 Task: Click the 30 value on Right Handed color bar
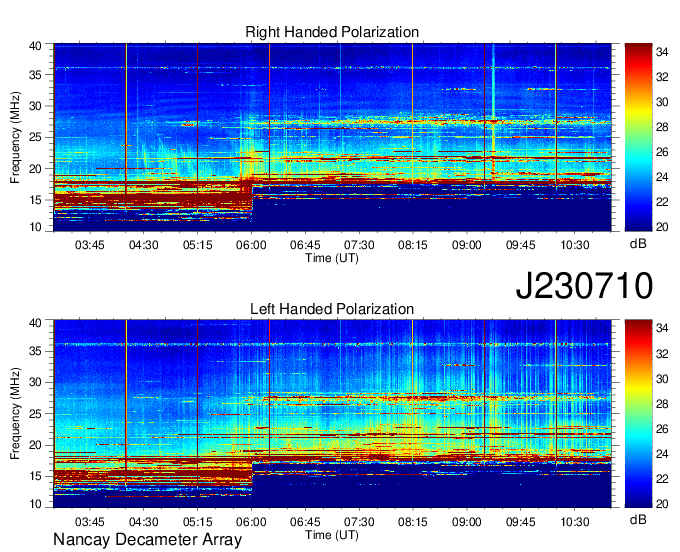[662, 102]
